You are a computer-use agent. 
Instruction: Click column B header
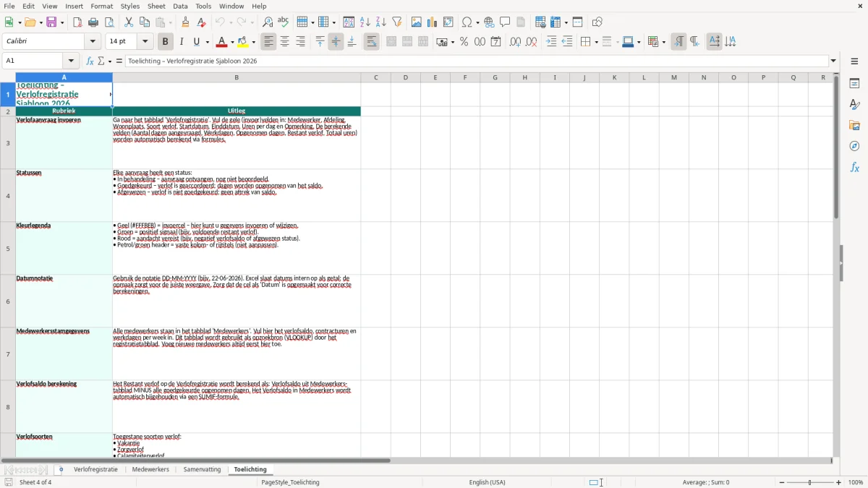237,77
